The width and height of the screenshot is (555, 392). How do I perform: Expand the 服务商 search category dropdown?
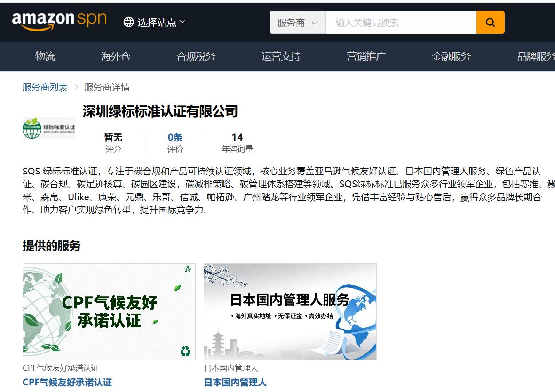297,23
